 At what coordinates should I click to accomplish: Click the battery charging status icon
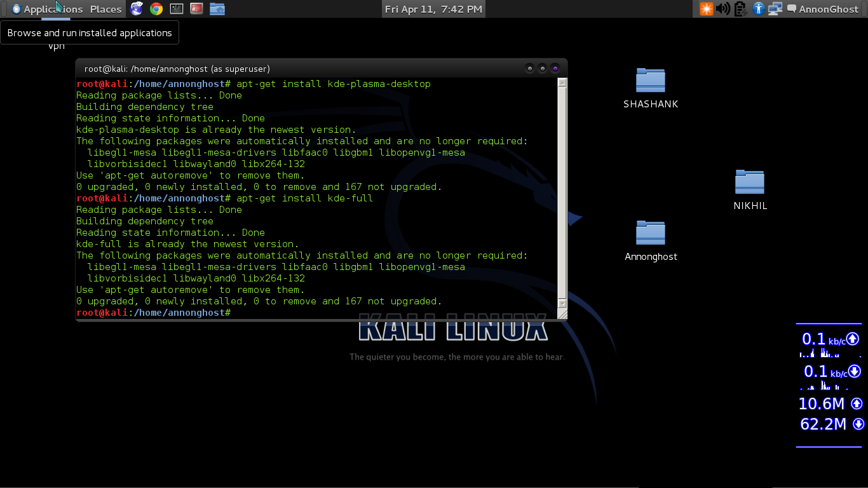click(740, 9)
